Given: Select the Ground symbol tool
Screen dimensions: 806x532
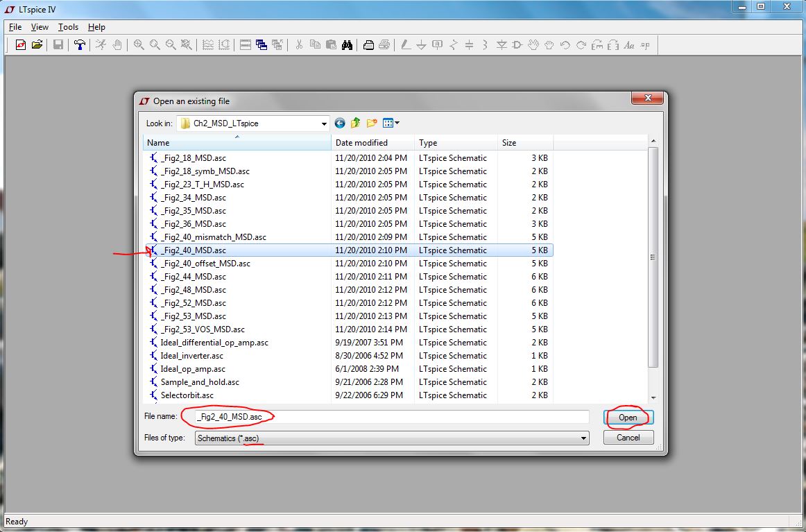Looking at the screenshot, I should [422, 45].
